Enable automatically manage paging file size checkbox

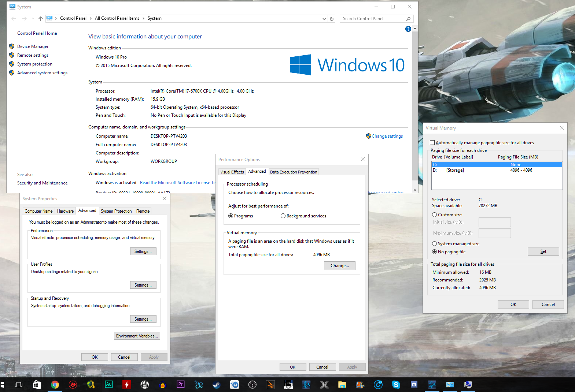[432, 143]
